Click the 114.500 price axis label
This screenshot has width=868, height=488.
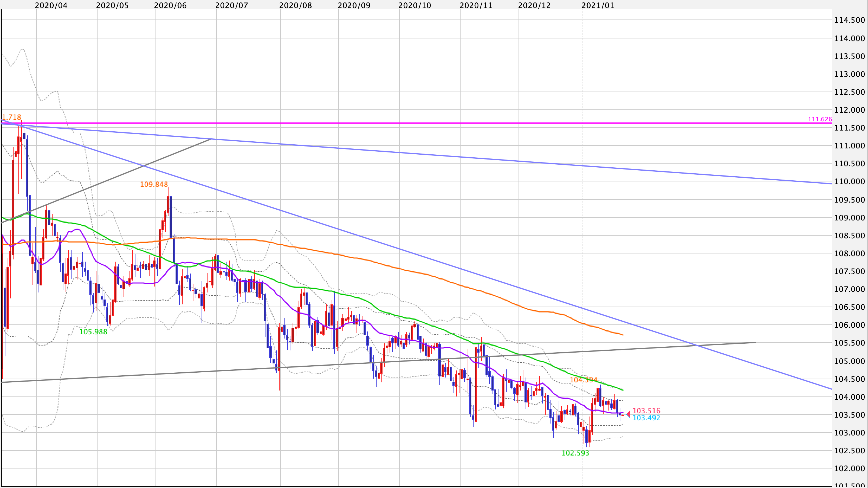click(850, 20)
